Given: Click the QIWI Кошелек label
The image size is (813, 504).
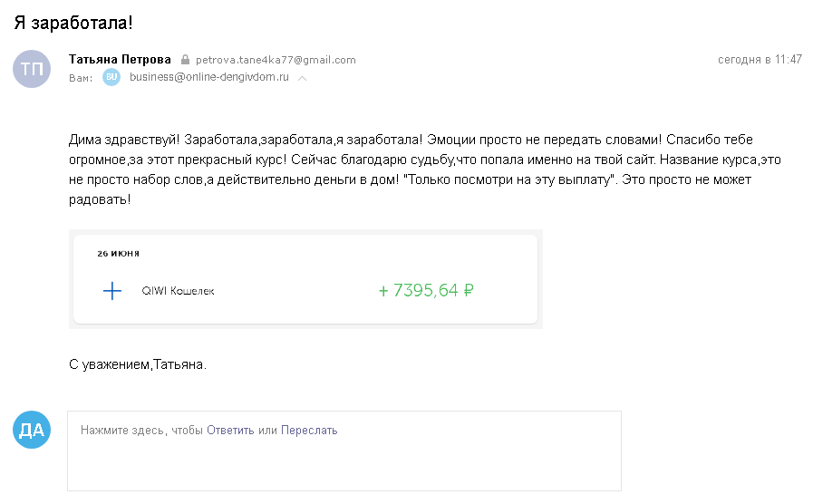Looking at the screenshot, I should click(x=178, y=291).
